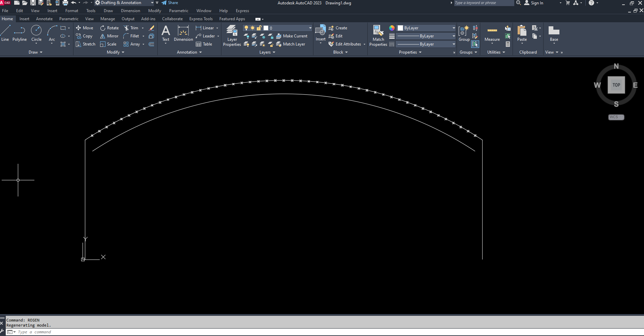
Task: Expand the Draw panel
Action: (36, 52)
